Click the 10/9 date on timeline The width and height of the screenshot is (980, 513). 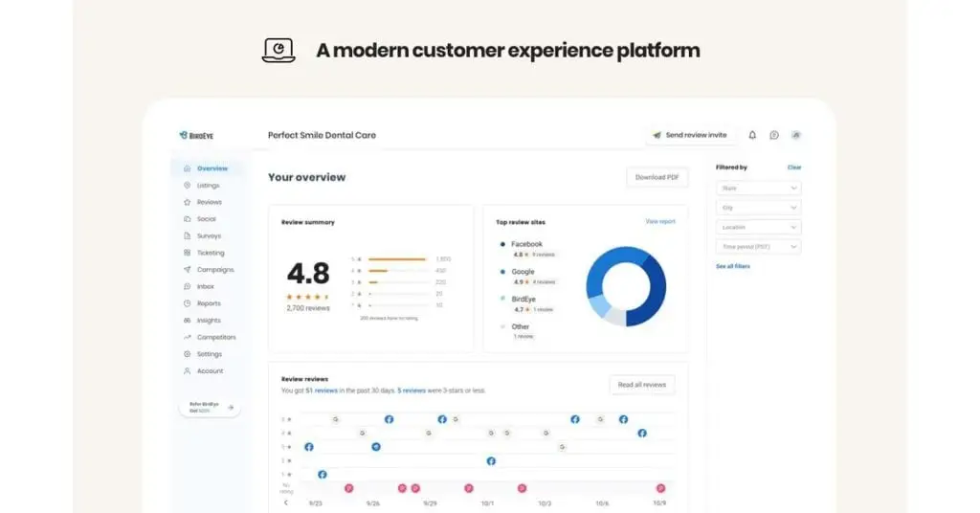point(659,503)
